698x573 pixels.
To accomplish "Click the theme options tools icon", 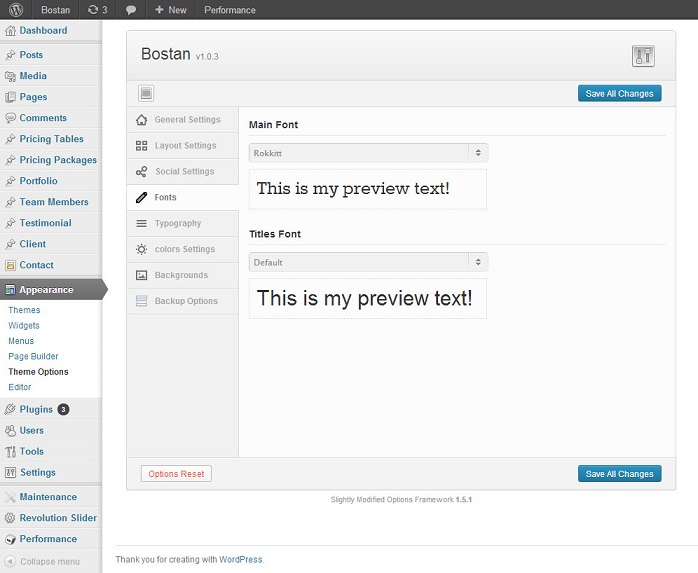I will point(642,56).
